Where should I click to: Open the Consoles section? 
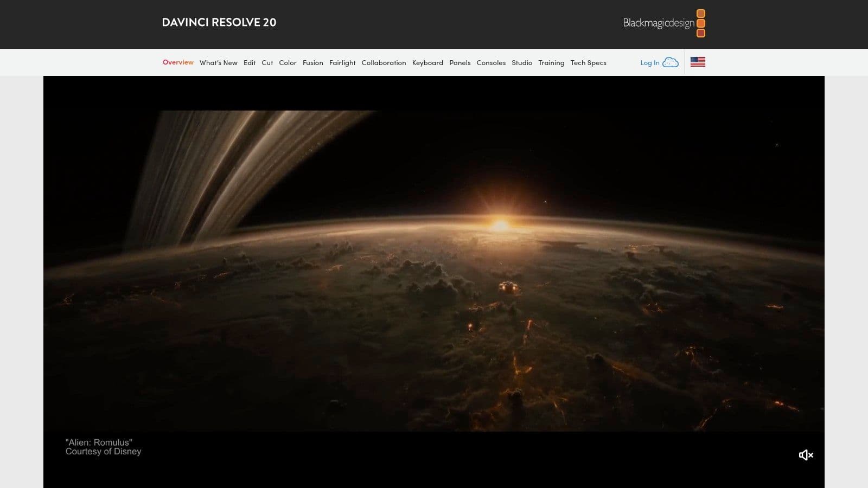(491, 62)
